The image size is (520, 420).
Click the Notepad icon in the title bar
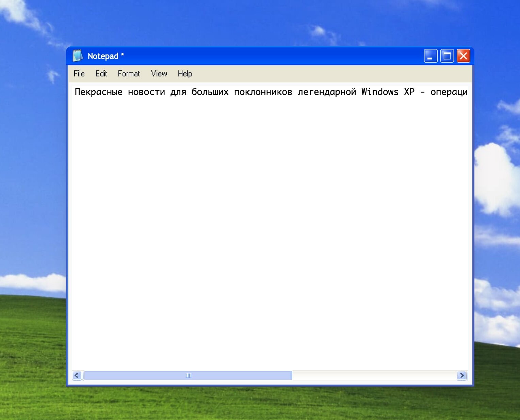point(78,56)
